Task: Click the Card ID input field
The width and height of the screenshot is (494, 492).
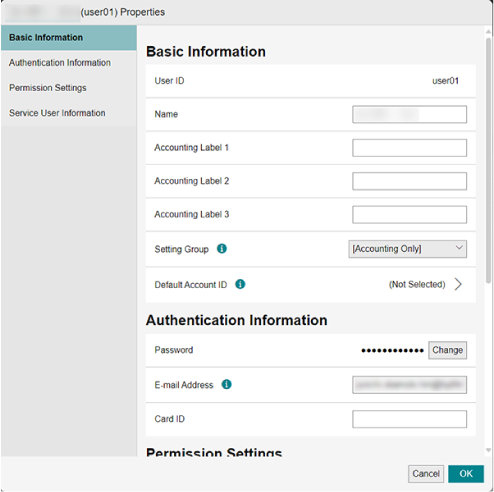Action: tap(409, 419)
